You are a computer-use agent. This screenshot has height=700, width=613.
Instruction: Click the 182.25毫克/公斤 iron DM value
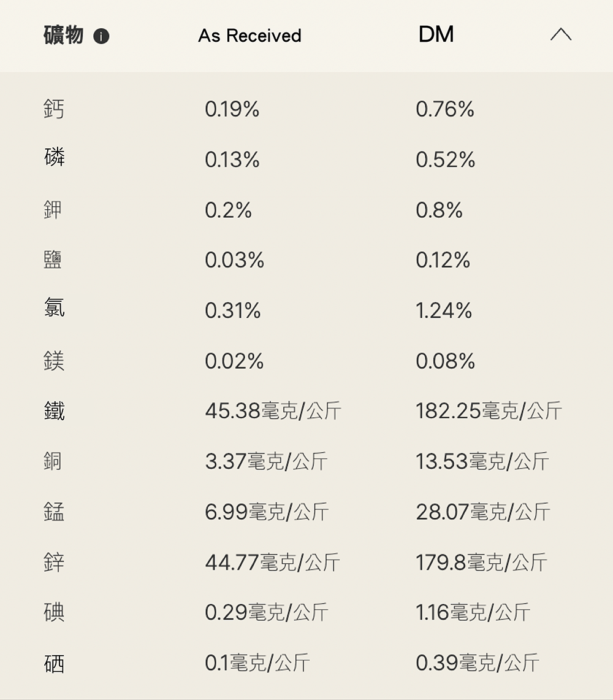click(x=489, y=411)
